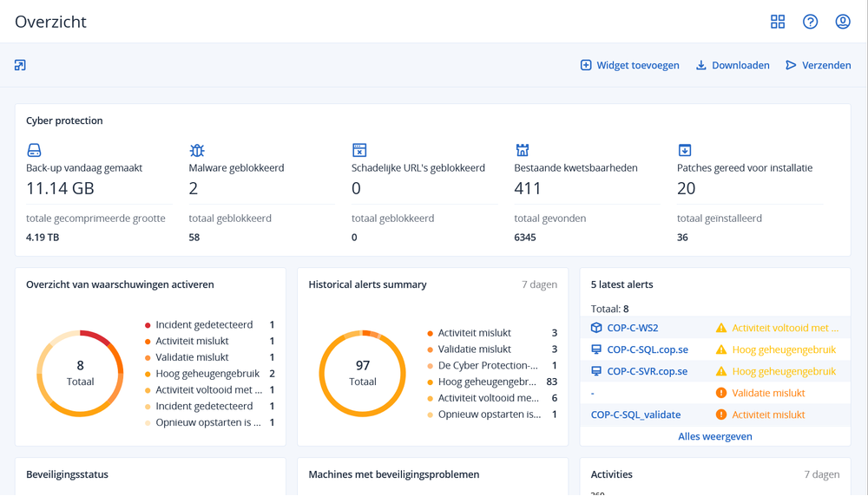
Task: Click the Verzenden button label
Action: 826,65
